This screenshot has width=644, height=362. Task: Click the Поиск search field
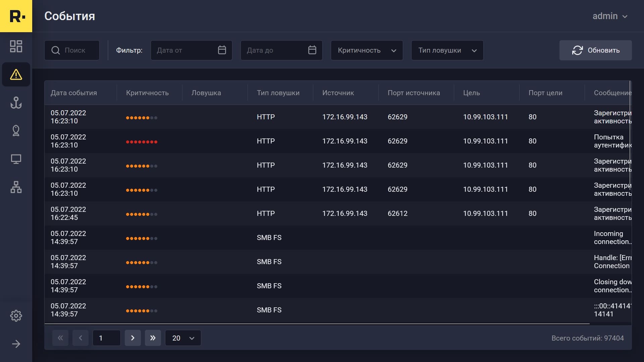(72, 50)
